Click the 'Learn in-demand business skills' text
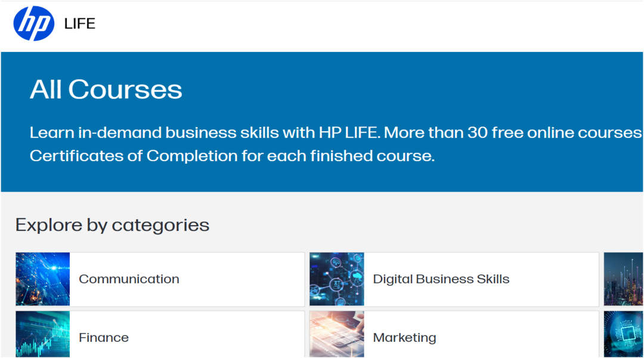644x358 pixels. (173, 132)
